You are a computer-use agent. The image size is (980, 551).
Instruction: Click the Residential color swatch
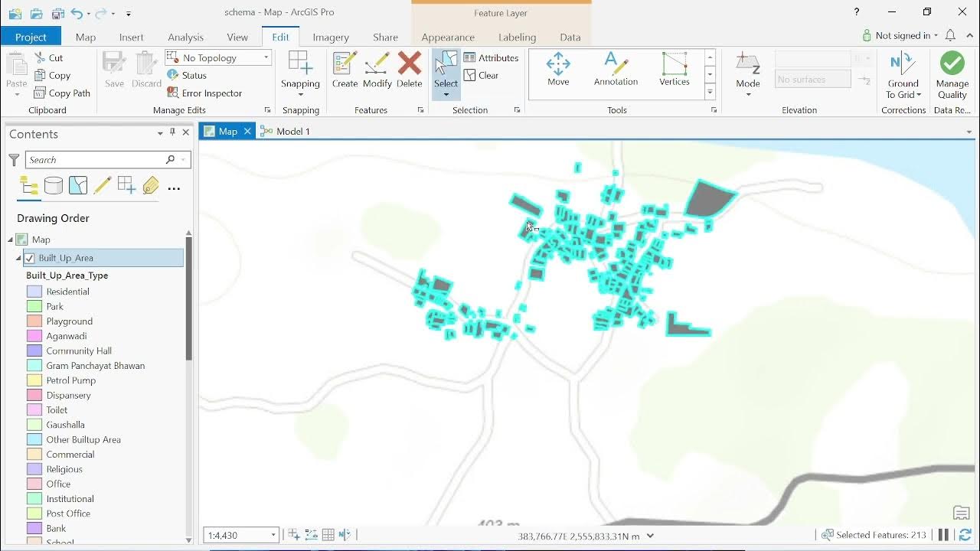(x=34, y=292)
